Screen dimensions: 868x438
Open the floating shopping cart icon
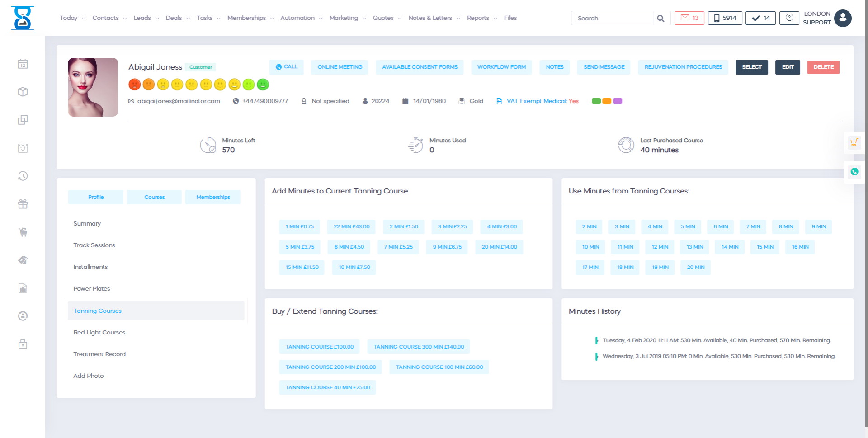pyautogui.click(x=854, y=143)
